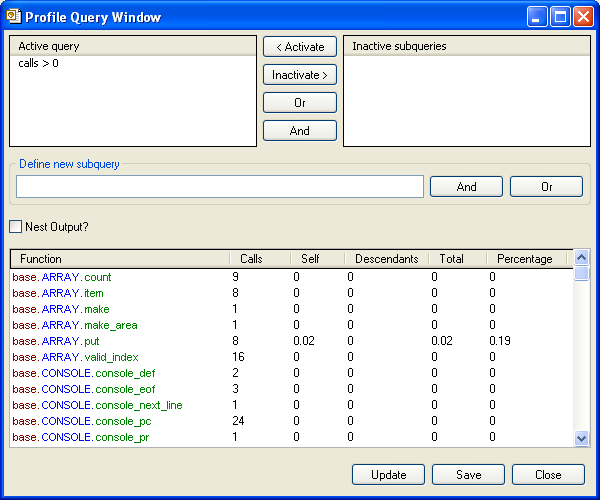
Task: Click the Close button at bottom
Action: click(x=548, y=475)
